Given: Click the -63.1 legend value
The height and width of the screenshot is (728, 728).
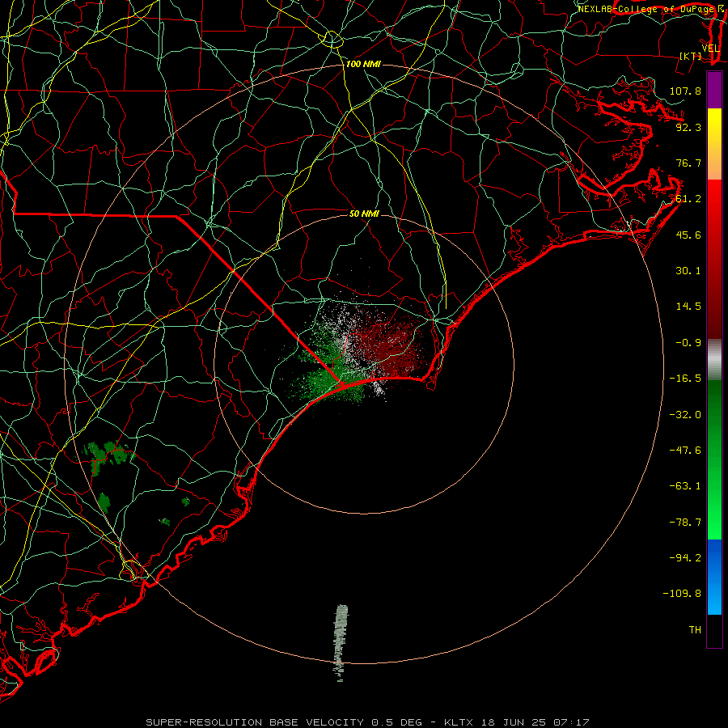Looking at the screenshot, I should coord(685,486).
